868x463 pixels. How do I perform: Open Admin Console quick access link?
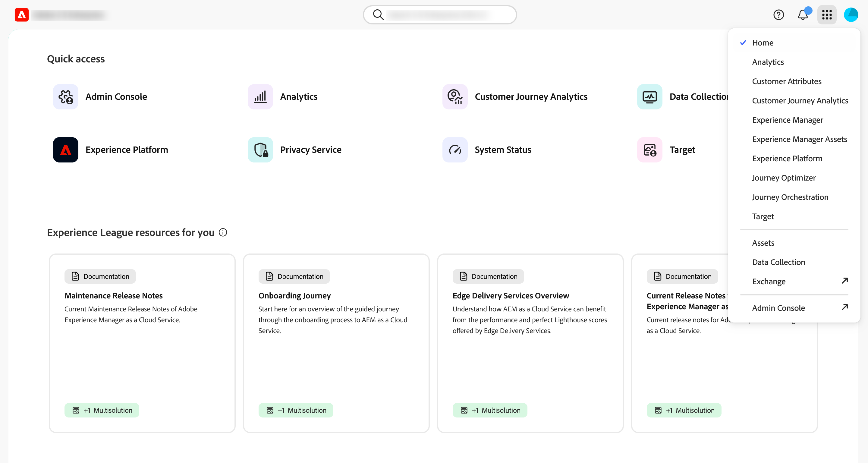tap(116, 97)
